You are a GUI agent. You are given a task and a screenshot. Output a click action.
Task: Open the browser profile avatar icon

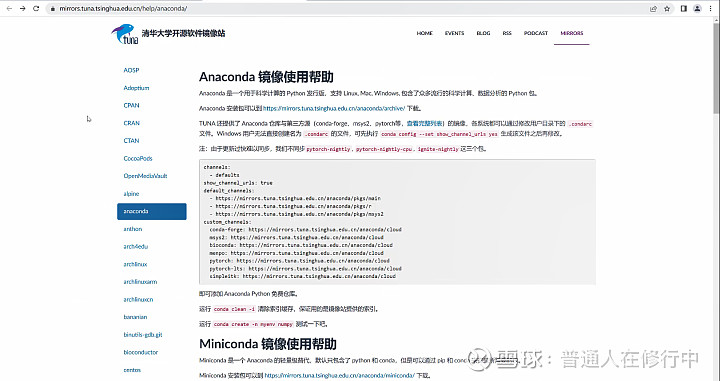coord(698,9)
